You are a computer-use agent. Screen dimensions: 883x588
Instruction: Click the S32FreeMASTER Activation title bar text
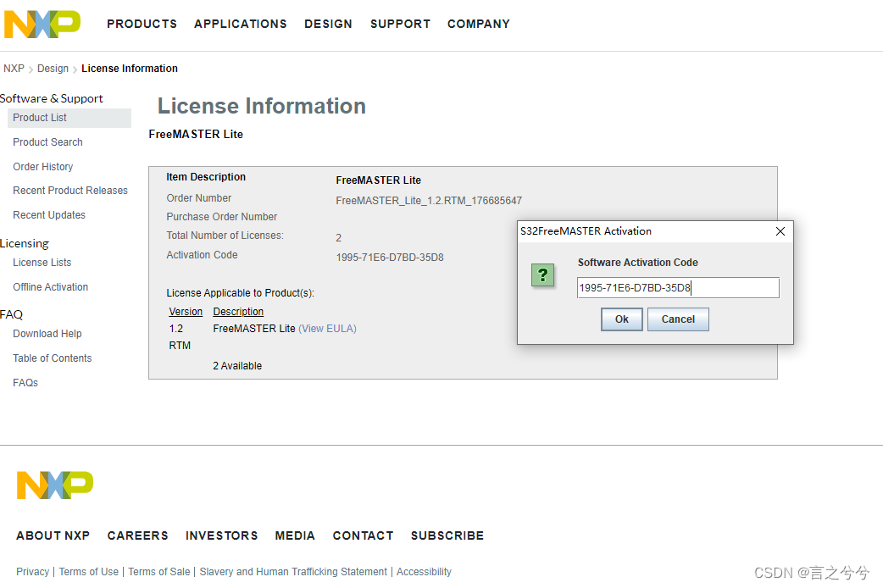[x=586, y=231]
